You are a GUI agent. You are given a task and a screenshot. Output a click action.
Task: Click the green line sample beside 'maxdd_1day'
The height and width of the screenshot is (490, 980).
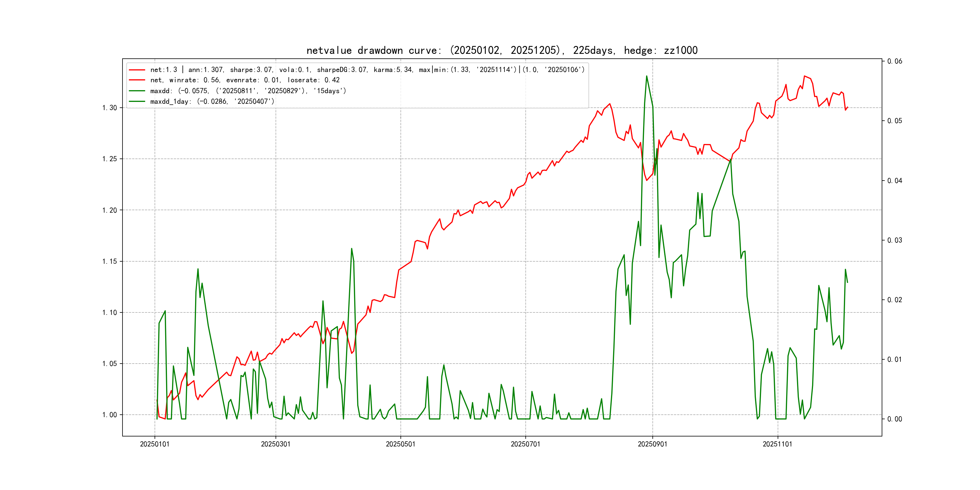tap(137, 102)
